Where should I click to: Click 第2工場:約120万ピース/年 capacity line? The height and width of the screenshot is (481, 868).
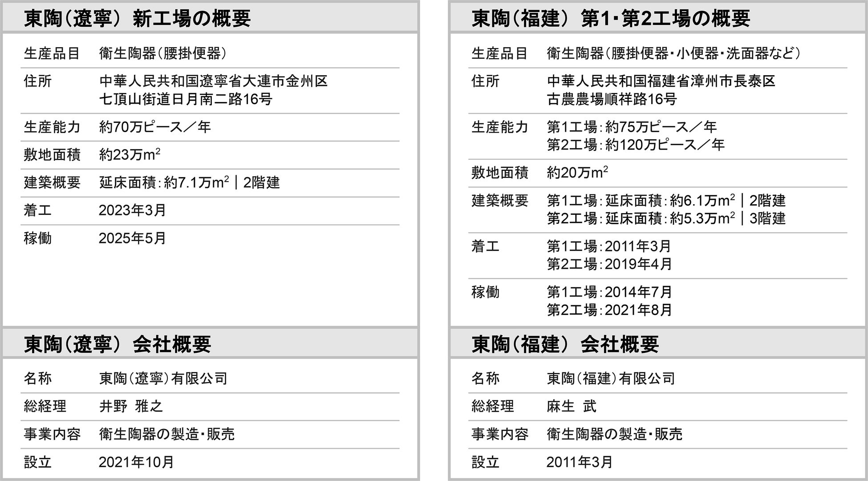coord(636,145)
